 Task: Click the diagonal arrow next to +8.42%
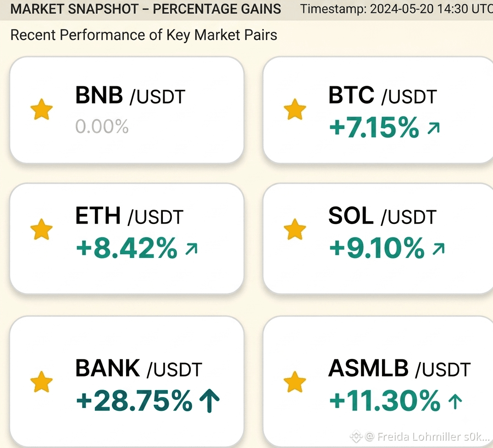(x=192, y=249)
